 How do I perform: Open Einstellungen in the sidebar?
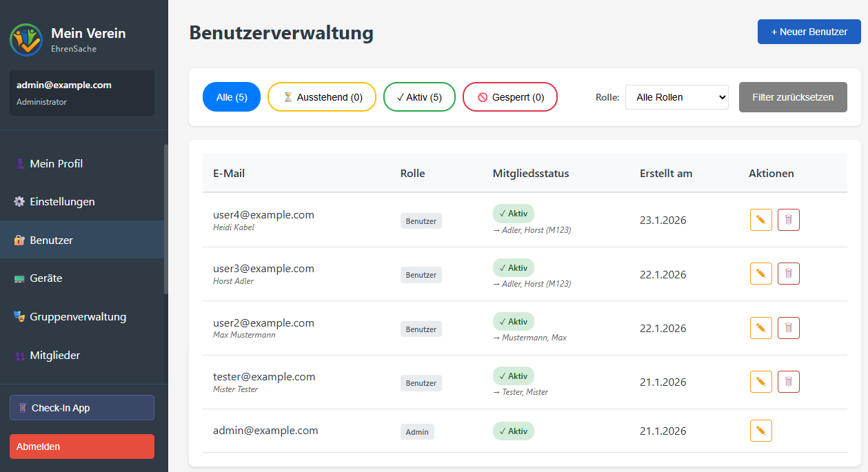tap(62, 202)
